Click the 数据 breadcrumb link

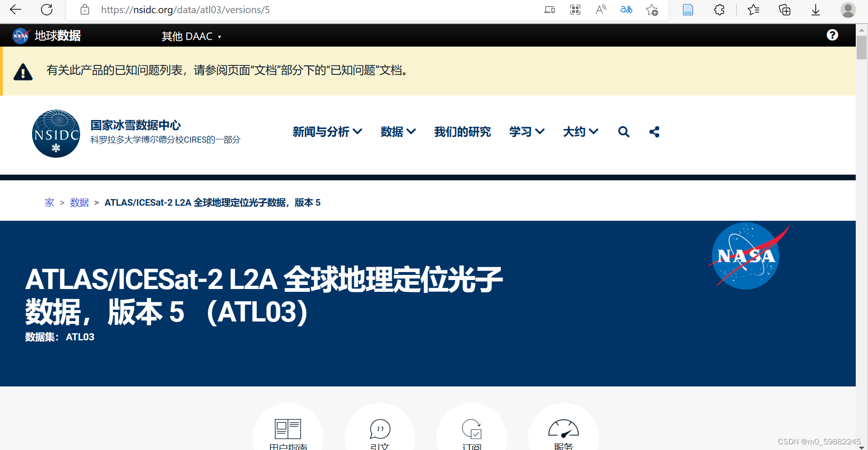tap(79, 202)
